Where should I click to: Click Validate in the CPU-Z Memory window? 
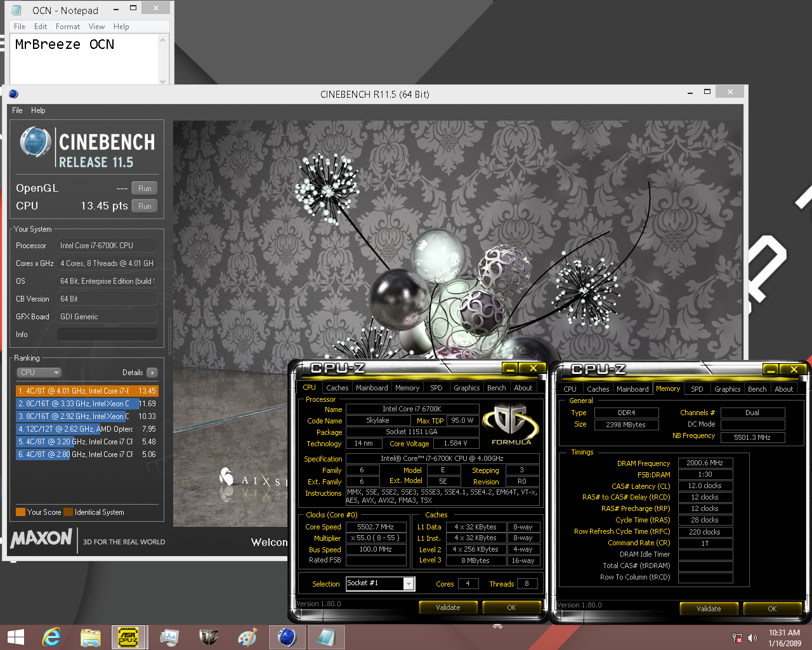point(709,609)
